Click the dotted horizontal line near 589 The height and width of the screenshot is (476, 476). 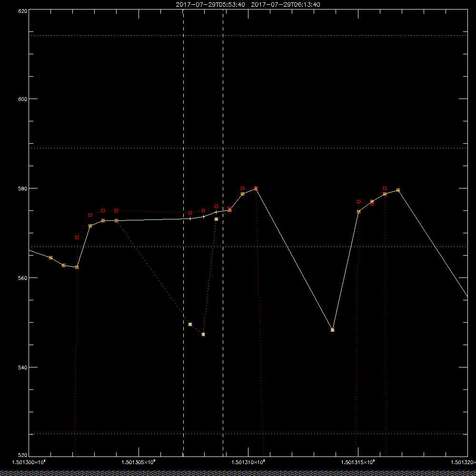tap(248, 148)
